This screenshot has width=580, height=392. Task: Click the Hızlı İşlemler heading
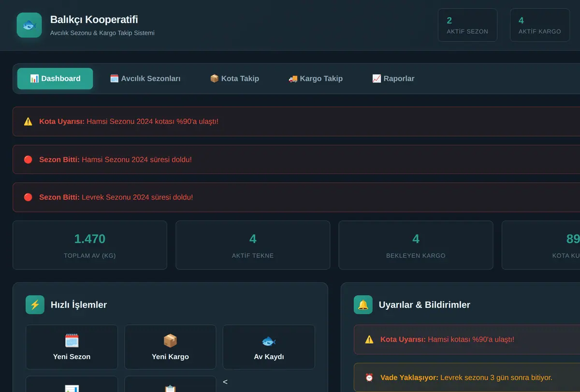(x=79, y=305)
